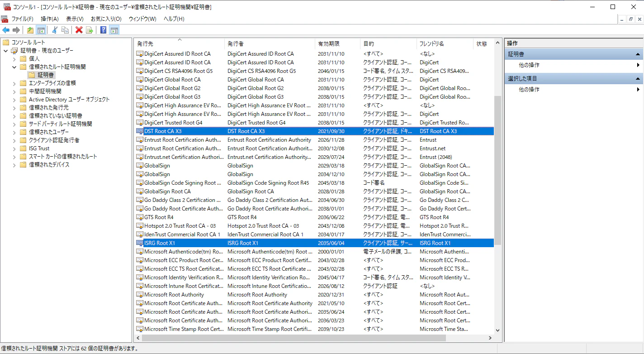This screenshot has width=644, height=354.
Task: Click the コンソール ルート folder icon
Action: coord(6,42)
